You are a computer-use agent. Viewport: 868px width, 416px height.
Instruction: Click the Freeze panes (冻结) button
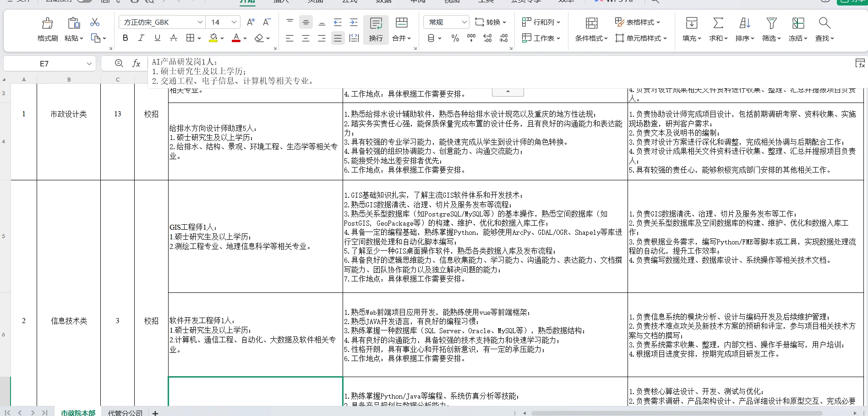point(798,30)
